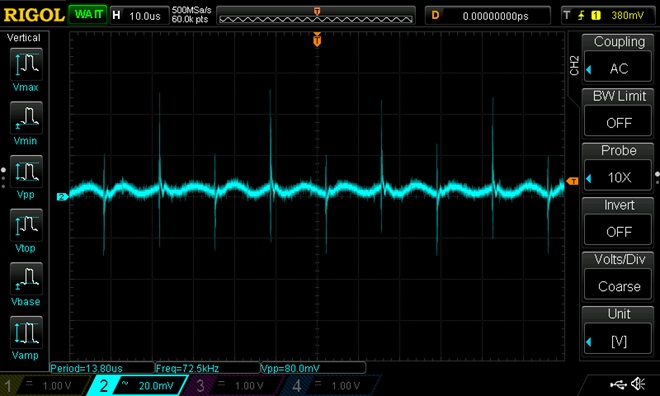Select the Vtop measurement icon

tap(26, 225)
